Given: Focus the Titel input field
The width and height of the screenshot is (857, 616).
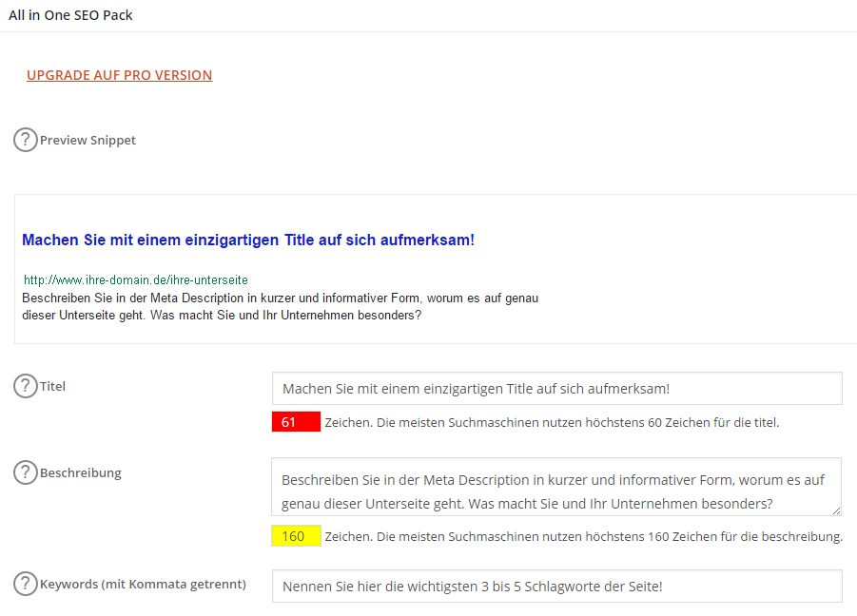Looking at the screenshot, I should click(557, 388).
